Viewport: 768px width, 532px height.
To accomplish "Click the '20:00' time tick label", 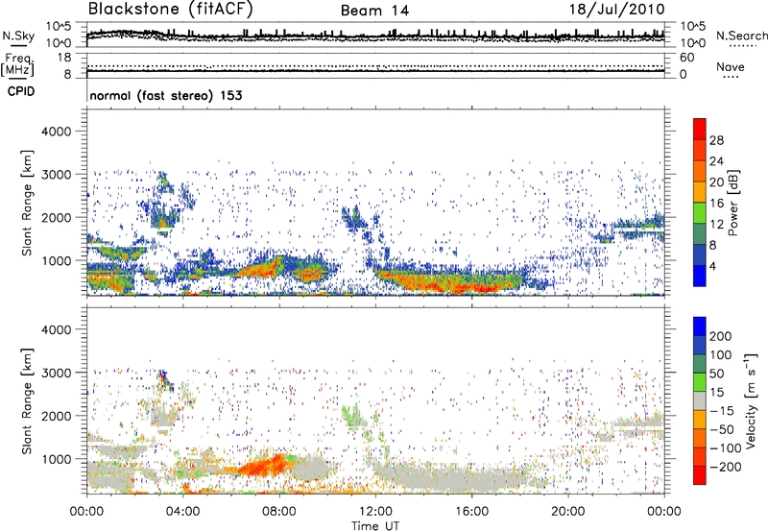I will click(x=568, y=512).
